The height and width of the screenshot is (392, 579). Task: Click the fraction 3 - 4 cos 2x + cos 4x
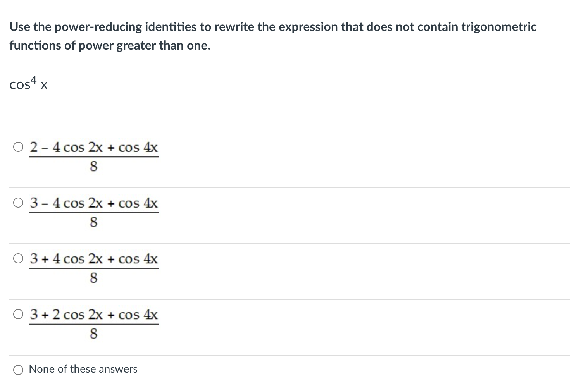click(93, 203)
